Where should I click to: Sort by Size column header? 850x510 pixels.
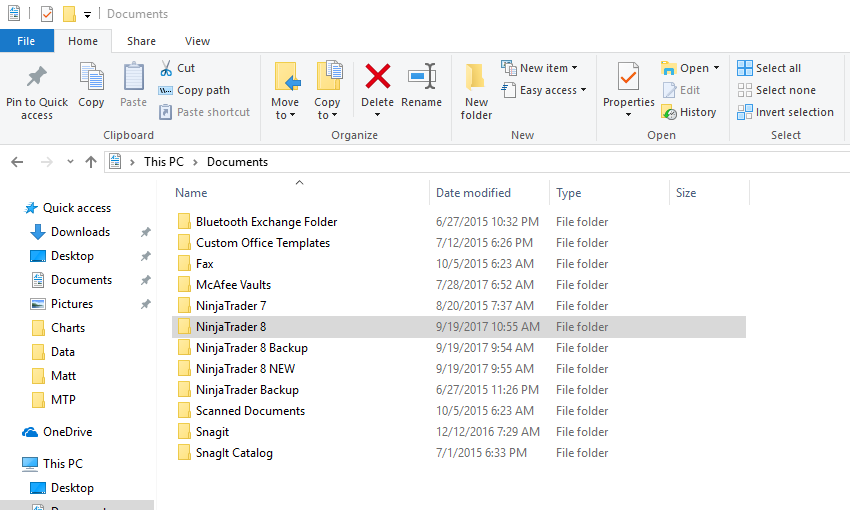tap(686, 193)
